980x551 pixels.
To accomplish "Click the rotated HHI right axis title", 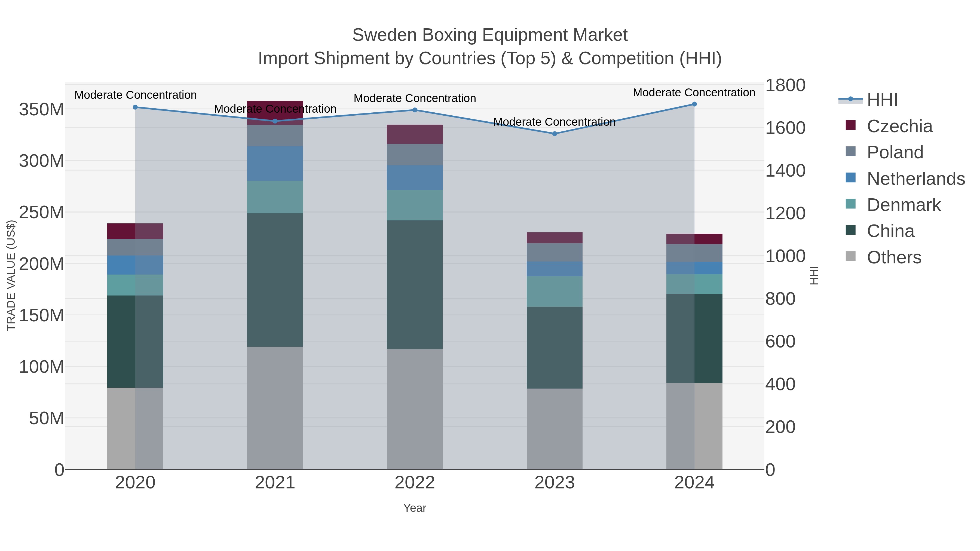I will 814,275.
